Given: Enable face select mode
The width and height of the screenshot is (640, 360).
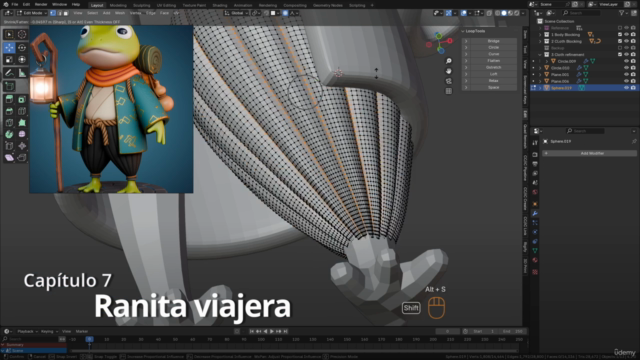Looking at the screenshot, I should tap(65, 13).
